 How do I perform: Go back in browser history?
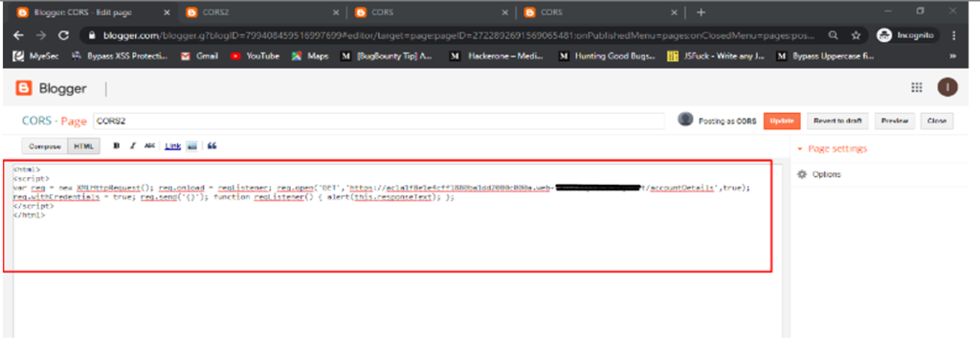[x=19, y=35]
